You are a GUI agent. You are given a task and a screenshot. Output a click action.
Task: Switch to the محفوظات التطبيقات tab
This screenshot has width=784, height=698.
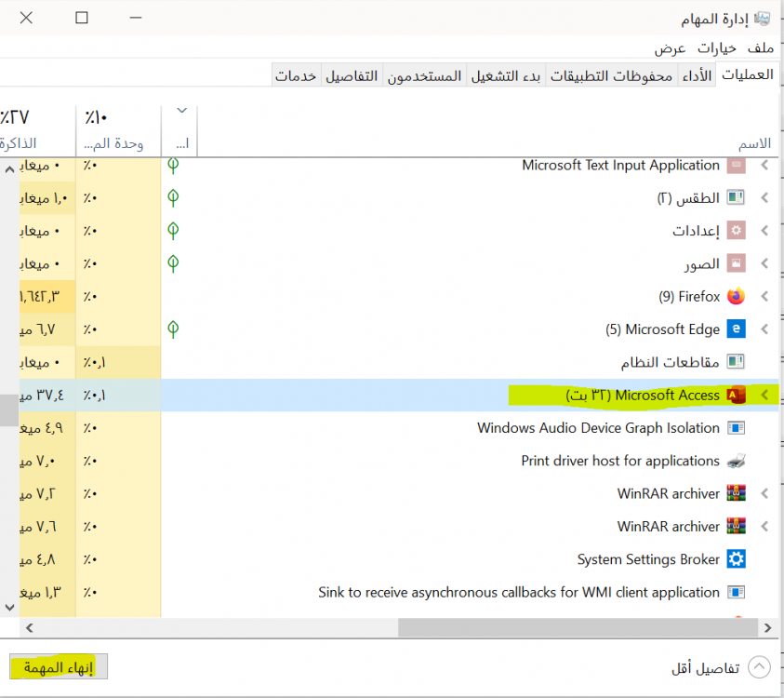pos(611,75)
